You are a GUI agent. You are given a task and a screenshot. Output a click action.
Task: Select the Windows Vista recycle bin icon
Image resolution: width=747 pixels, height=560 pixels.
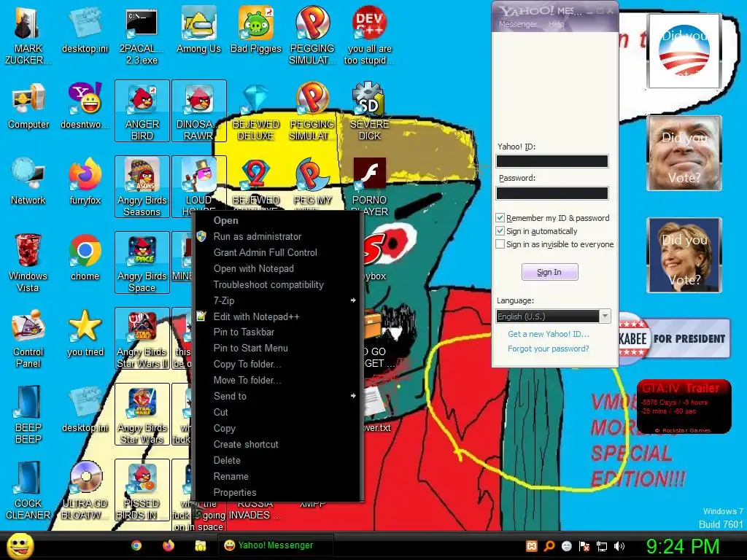tap(28, 262)
